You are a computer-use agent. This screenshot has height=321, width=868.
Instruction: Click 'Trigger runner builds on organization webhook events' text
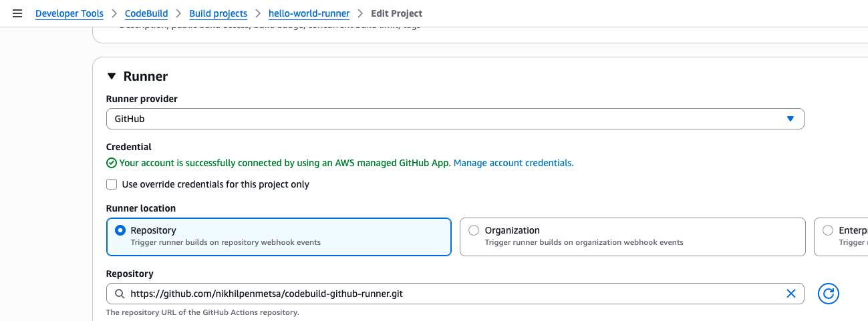(x=584, y=242)
